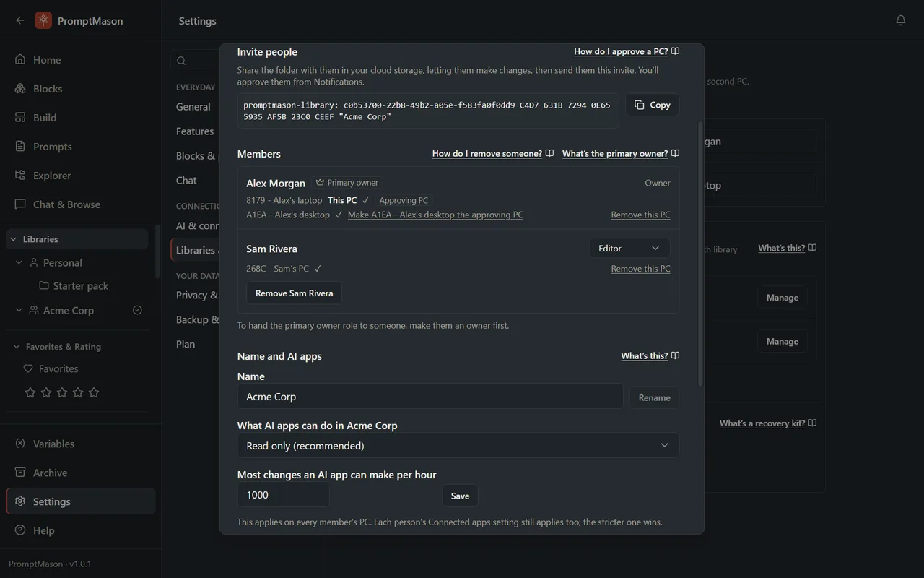Collapse Favorites & Rating section

[17, 347]
